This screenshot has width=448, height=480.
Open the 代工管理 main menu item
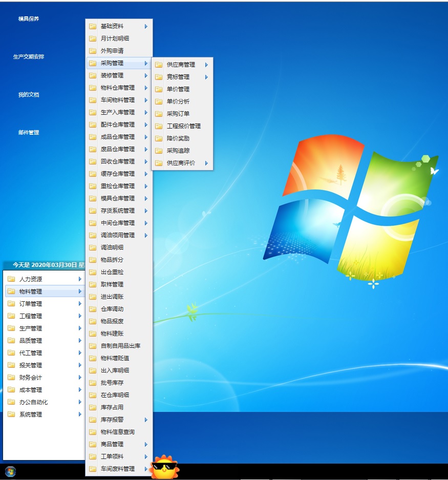click(x=45, y=353)
